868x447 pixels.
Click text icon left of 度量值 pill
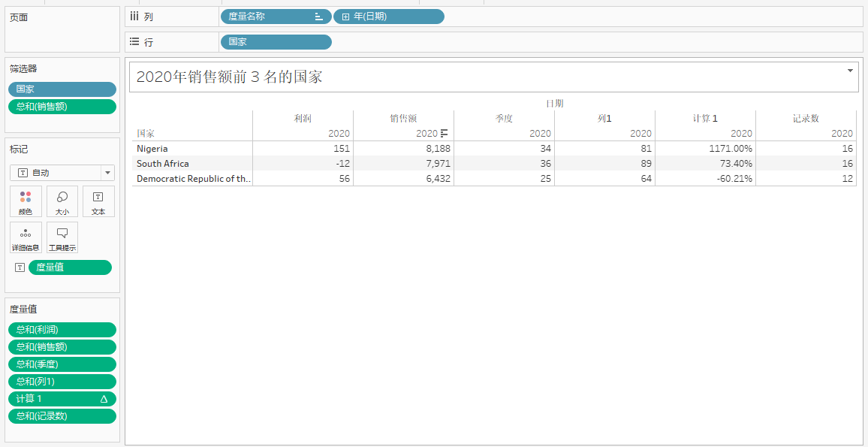click(20, 267)
